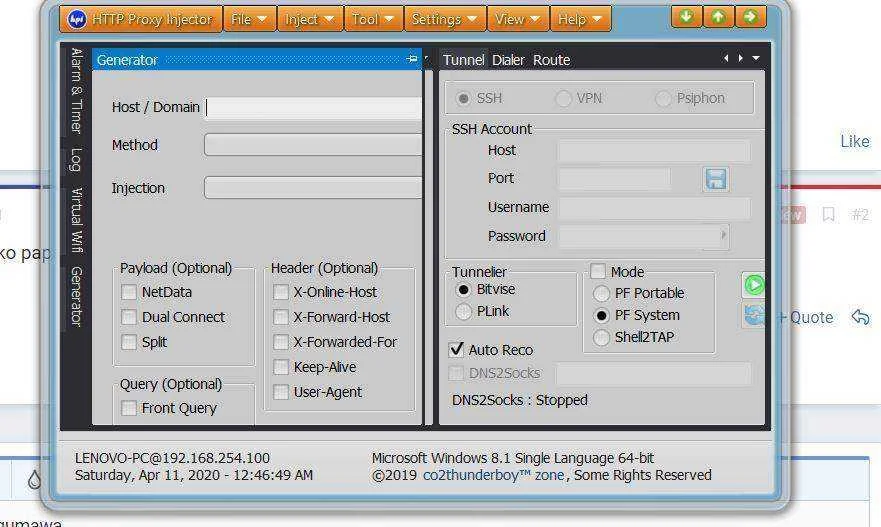Image resolution: width=881 pixels, height=527 pixels.
Task: Toggle the DNS2Socks checkbox
Action: pos(456,372)
